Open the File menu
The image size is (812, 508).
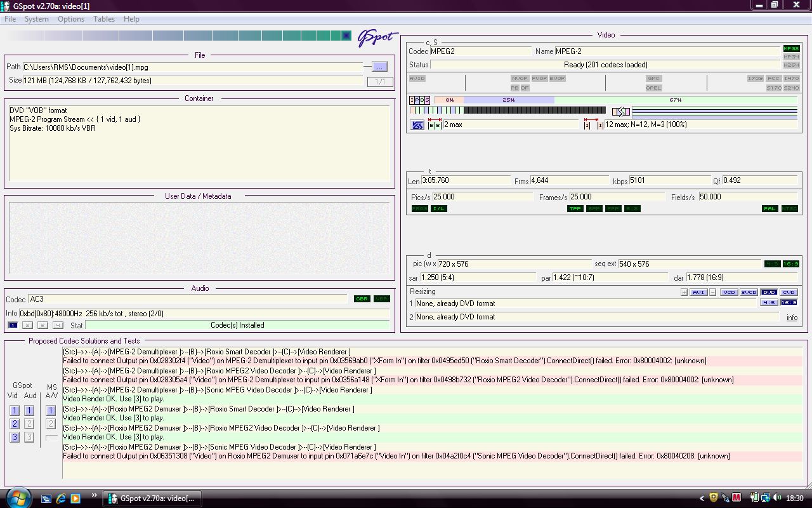(x=10, y=19)
